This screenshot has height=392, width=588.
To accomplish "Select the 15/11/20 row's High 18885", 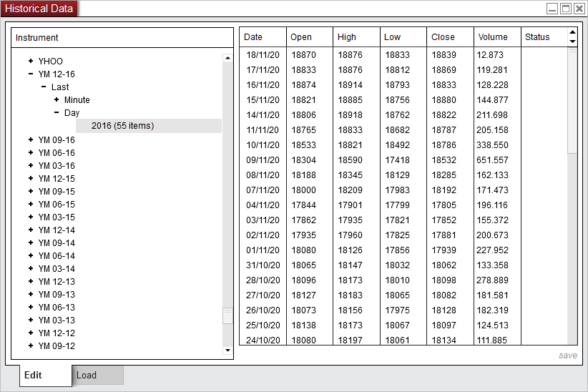I will [351, 99].
